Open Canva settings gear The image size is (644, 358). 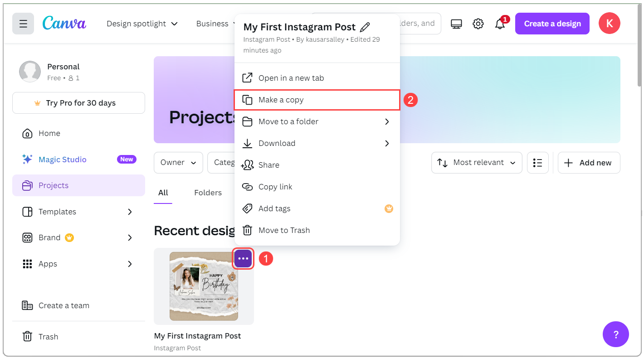pos(478,23)
